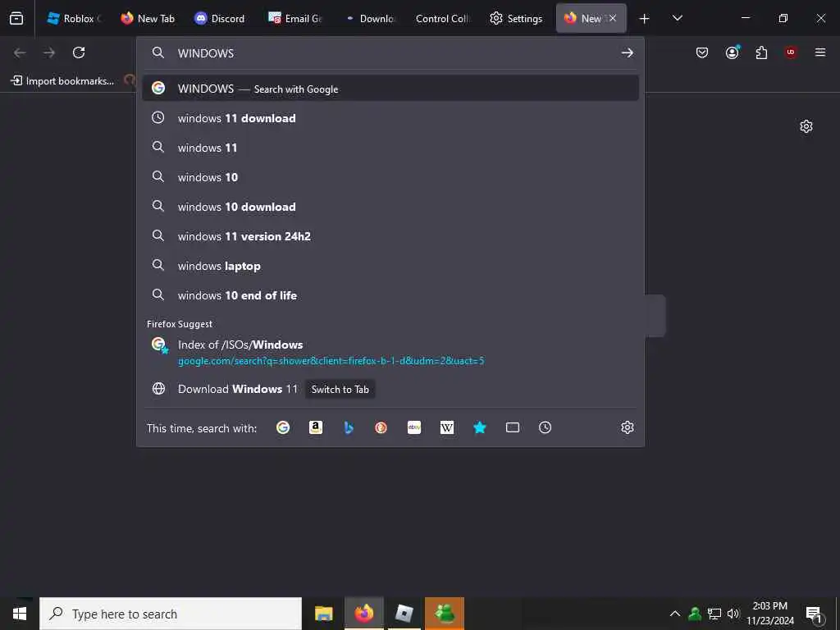Switch to the Control Collection tab

[x=442, y=18]
